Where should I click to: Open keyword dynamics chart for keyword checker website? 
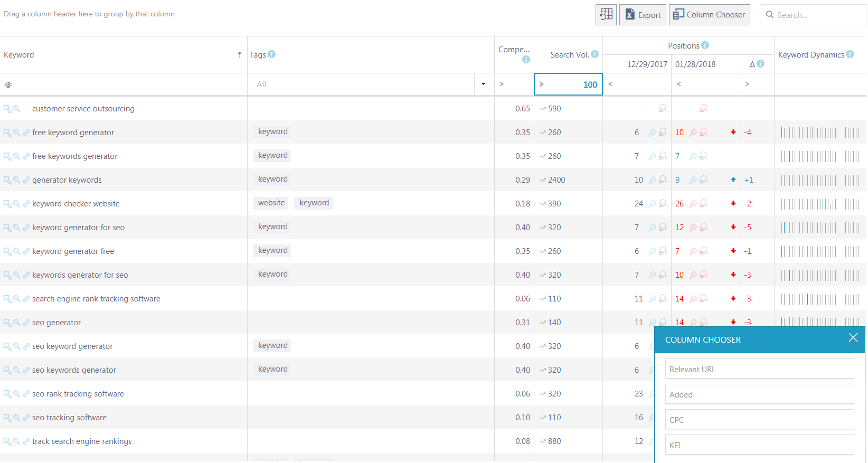[820, 204]
